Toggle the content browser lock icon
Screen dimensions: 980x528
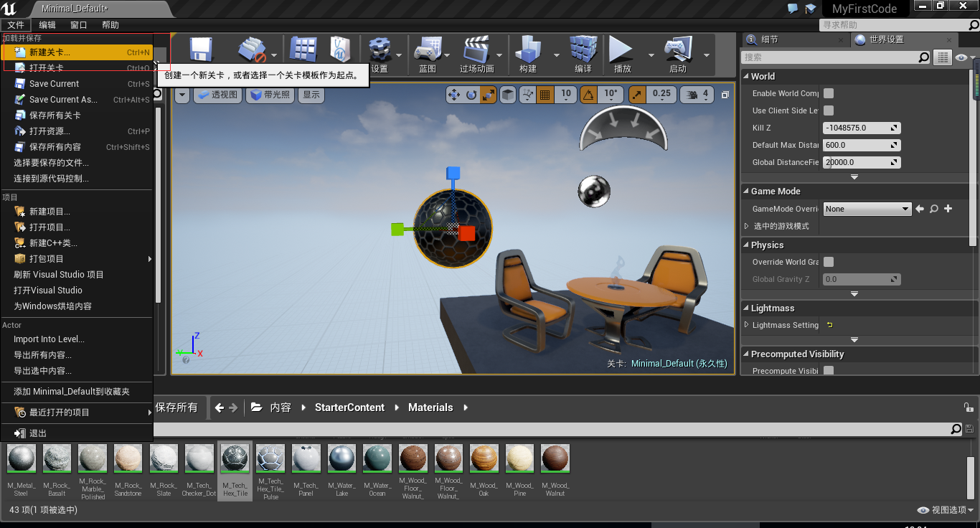point(969,407)
